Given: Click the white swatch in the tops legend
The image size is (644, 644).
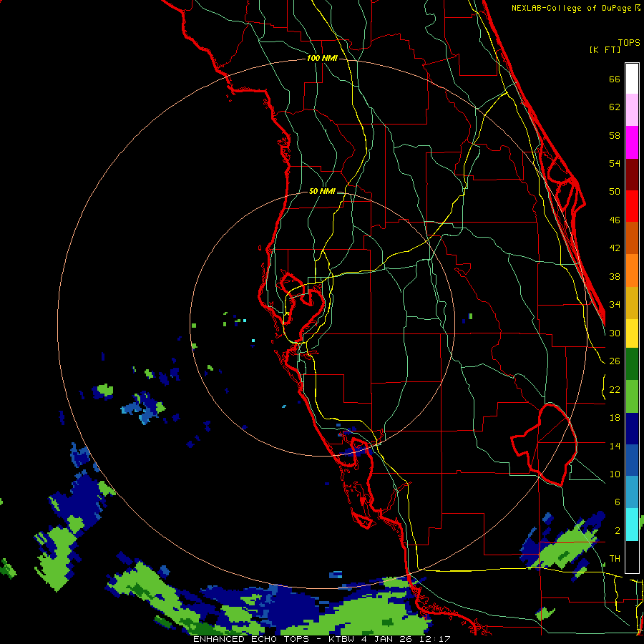Looking at the screenshot, I should pos(632,79).
